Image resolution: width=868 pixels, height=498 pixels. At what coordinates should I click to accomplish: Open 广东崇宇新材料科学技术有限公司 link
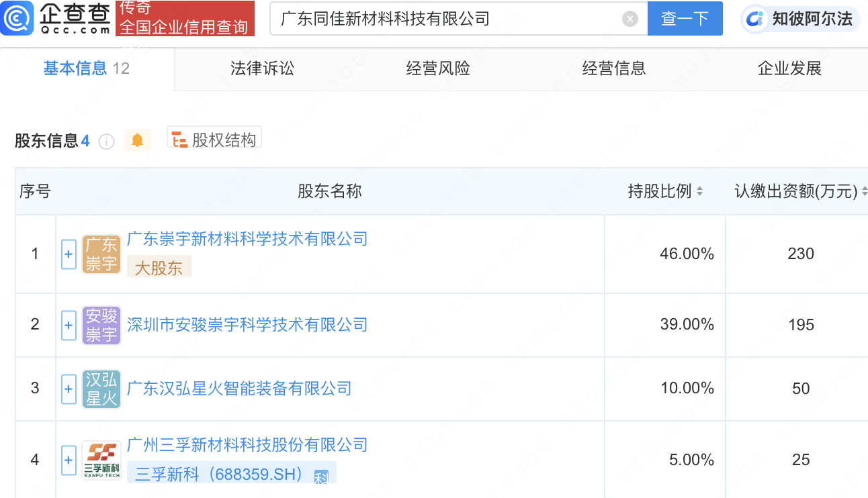(247, 239)
